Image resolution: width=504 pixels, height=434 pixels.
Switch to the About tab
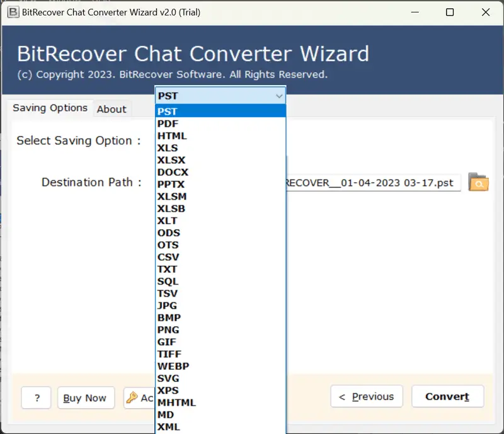point(112,109)
